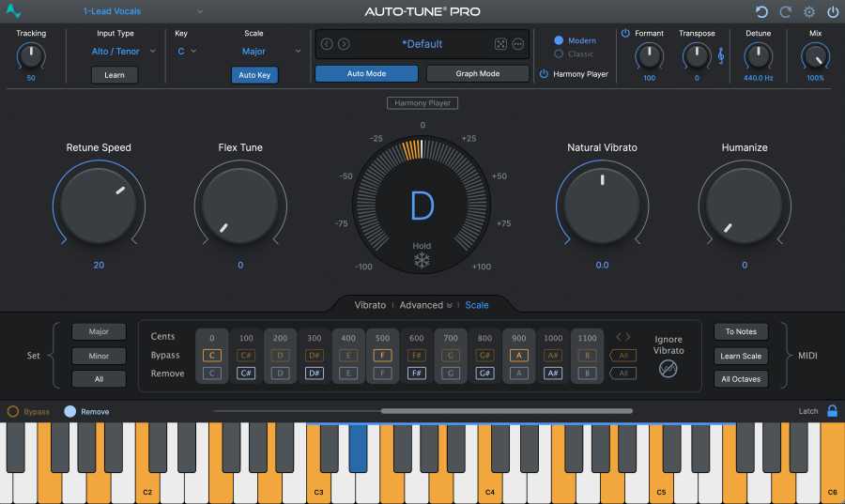Click the Learn Scale button
The width and height of the screenshot is (845, 504).
click(741, 356)
